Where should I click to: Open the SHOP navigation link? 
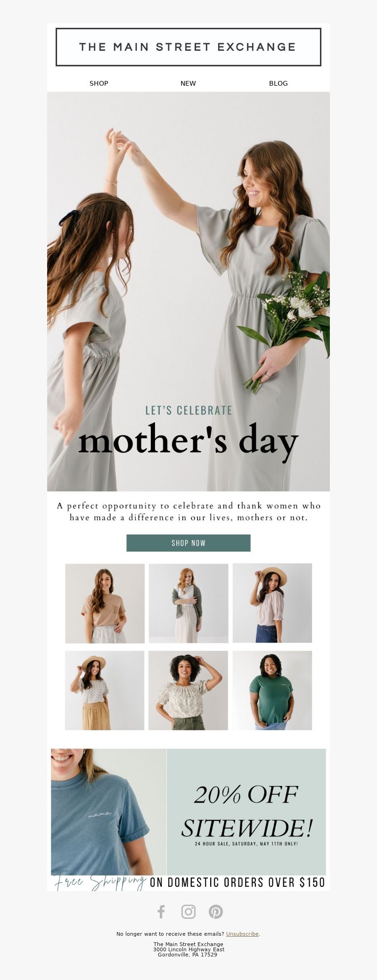coord(99,83)
